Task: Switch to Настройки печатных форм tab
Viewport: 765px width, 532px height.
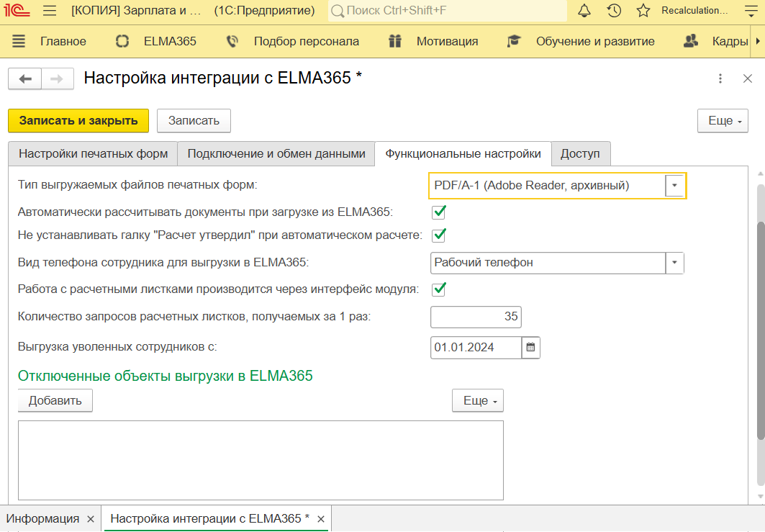Action: [x=93, y=154]
